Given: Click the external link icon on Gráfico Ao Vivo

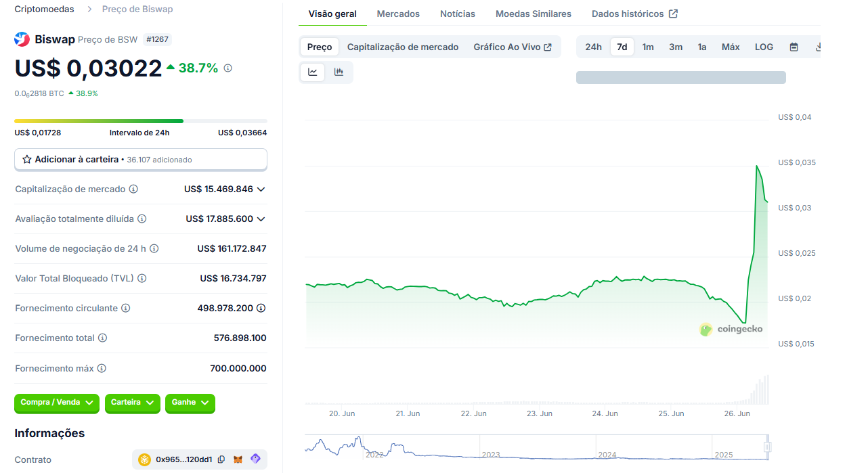Looking at the screenshot, I should (x=548, y=47).
